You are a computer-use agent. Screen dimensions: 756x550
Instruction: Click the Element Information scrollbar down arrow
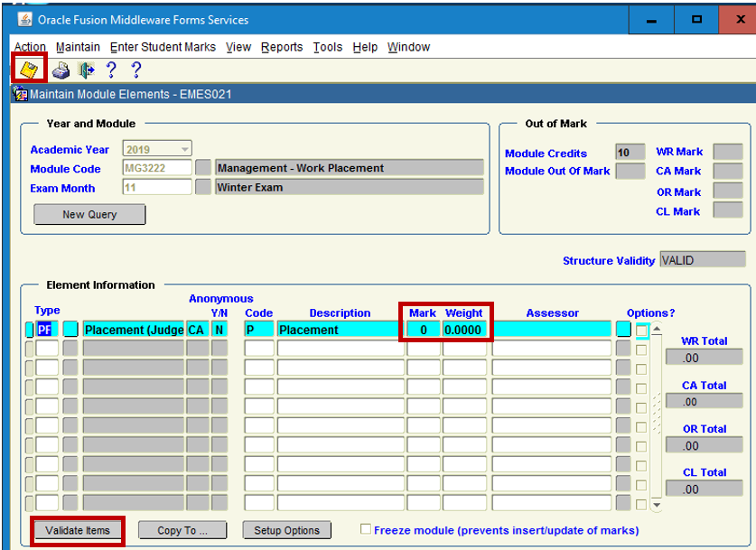point(657,505)
